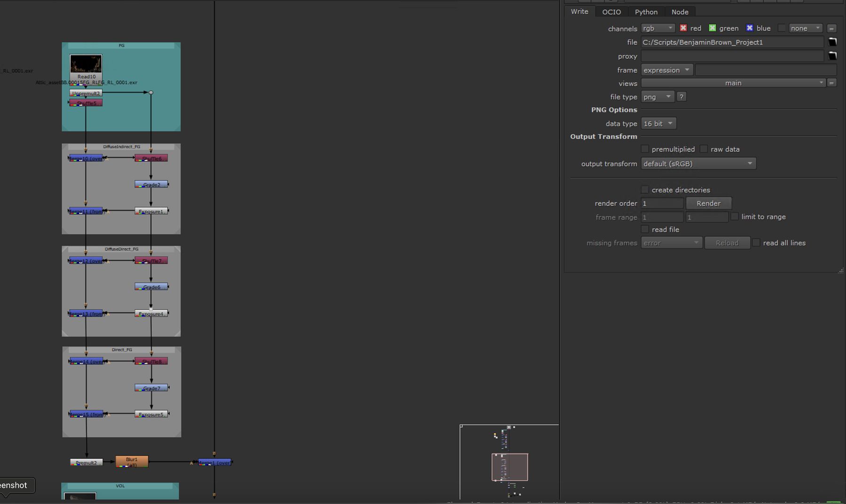The image size is (846, 504).
Task: Open the output transform dropdown
Action: click(x=698, y=163)
